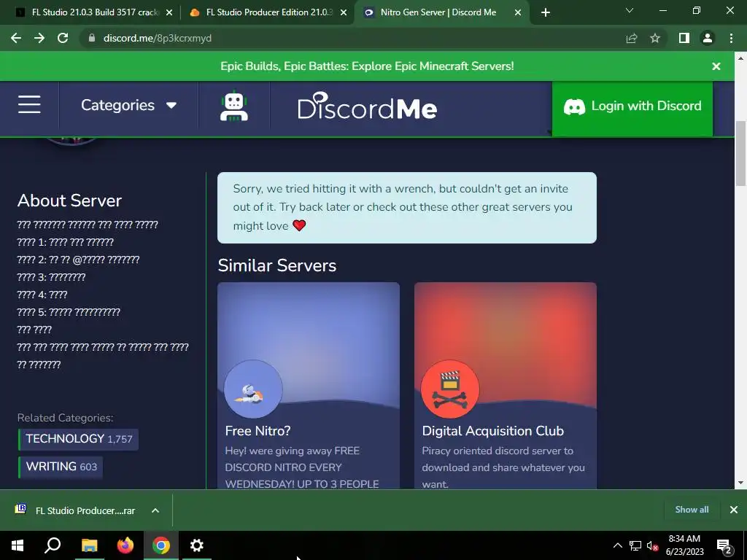The image size is (747, 560).
Task: Launch Firefox from taskbar
Action: pos(125,545)
